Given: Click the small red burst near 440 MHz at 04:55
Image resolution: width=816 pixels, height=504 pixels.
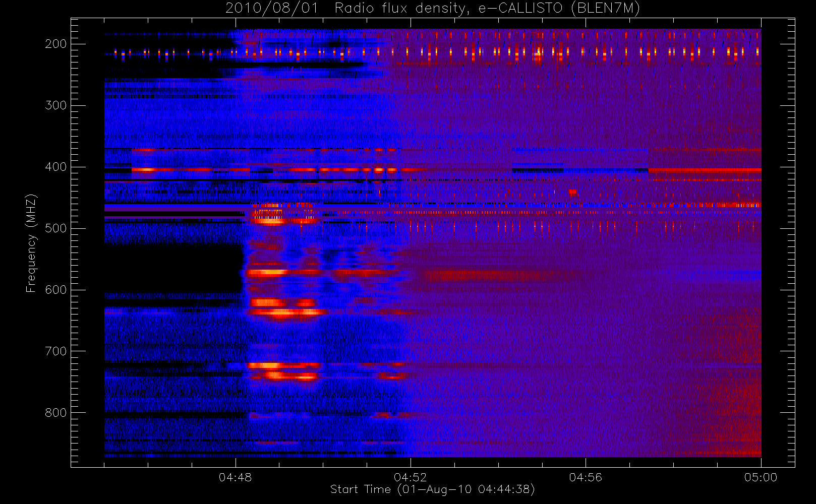Looking at the screenshot, I should click(572, 192).
